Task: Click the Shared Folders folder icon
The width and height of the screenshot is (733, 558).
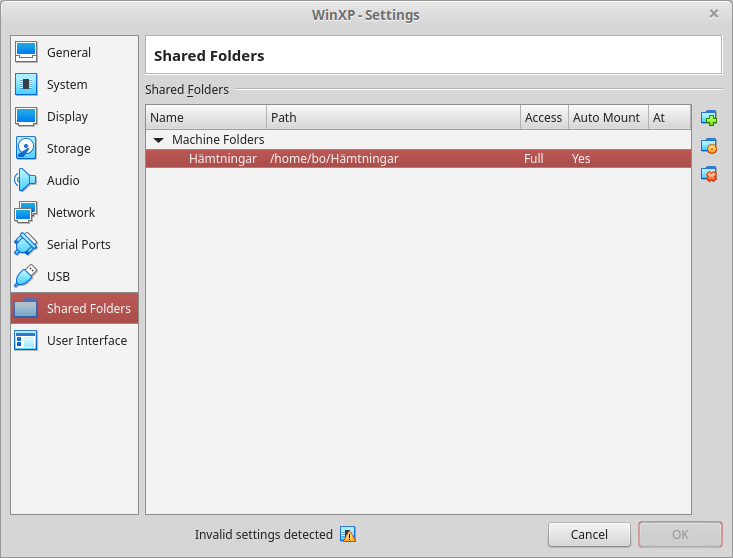Action: click(x=26, y=308)
